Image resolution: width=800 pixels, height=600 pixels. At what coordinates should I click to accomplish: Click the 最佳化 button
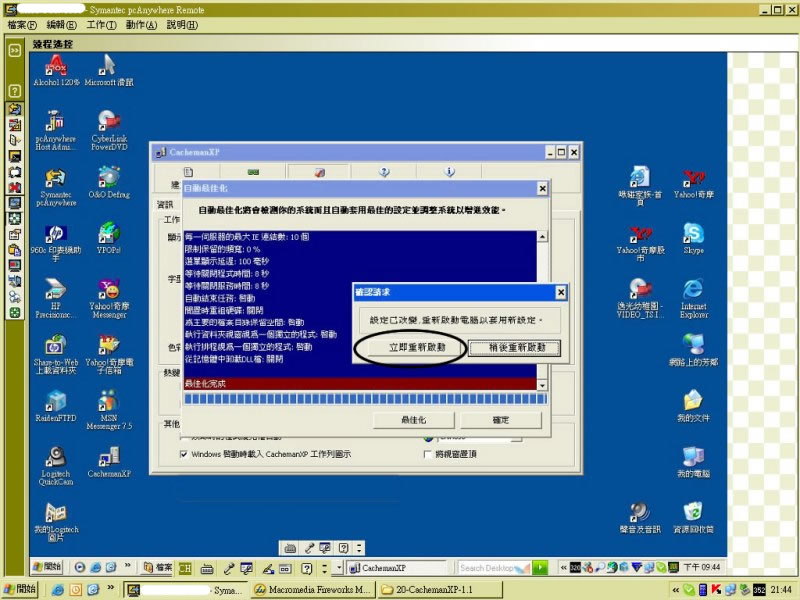(414, 420)
